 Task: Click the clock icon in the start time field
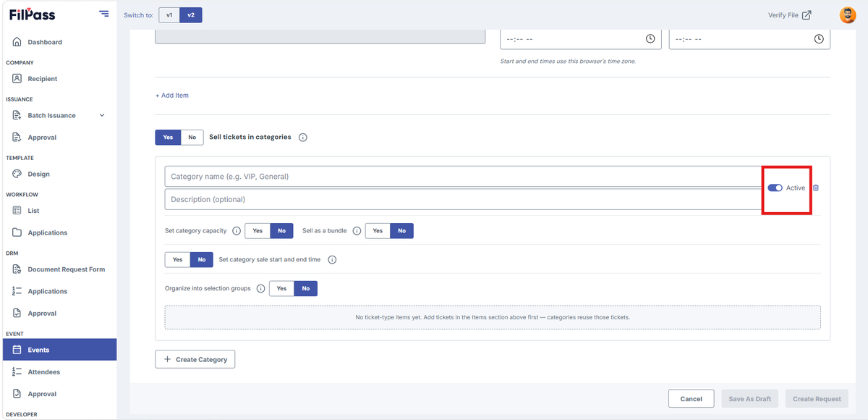[650, 38]
